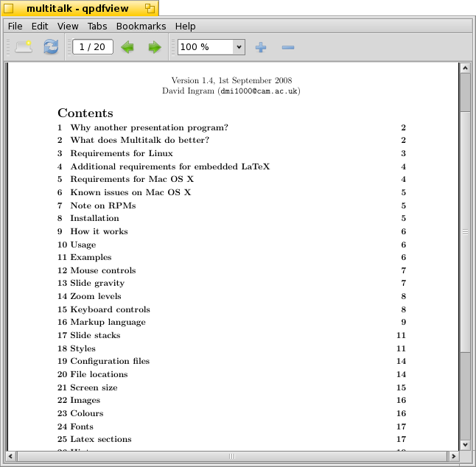Click contents entry 'What does Multitalk do better?'

(140, 140)
